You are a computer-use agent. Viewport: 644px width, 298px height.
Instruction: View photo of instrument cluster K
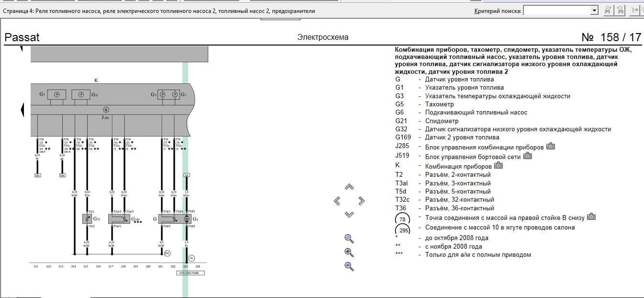click(498, 165)
